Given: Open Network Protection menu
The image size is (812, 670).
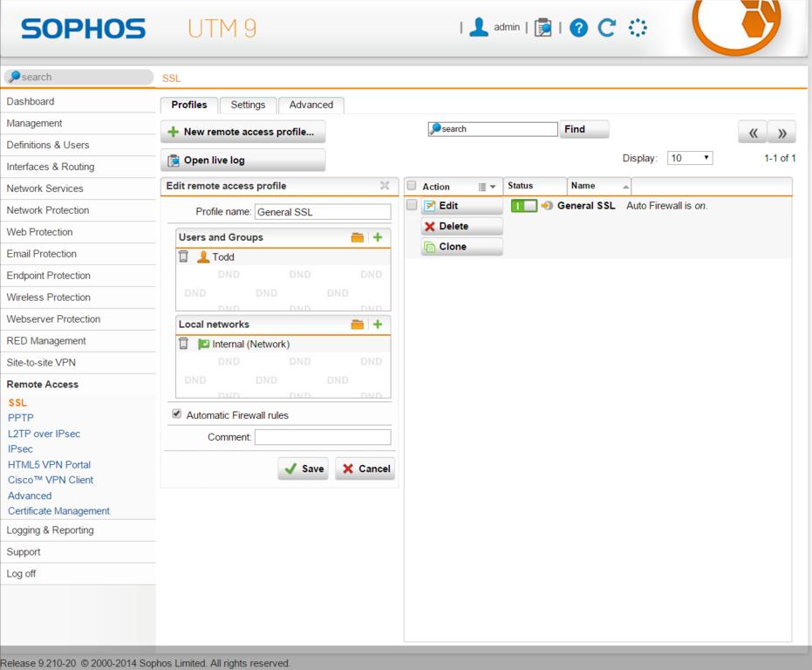Looking at the screenshot, I should tap(78, 210).
